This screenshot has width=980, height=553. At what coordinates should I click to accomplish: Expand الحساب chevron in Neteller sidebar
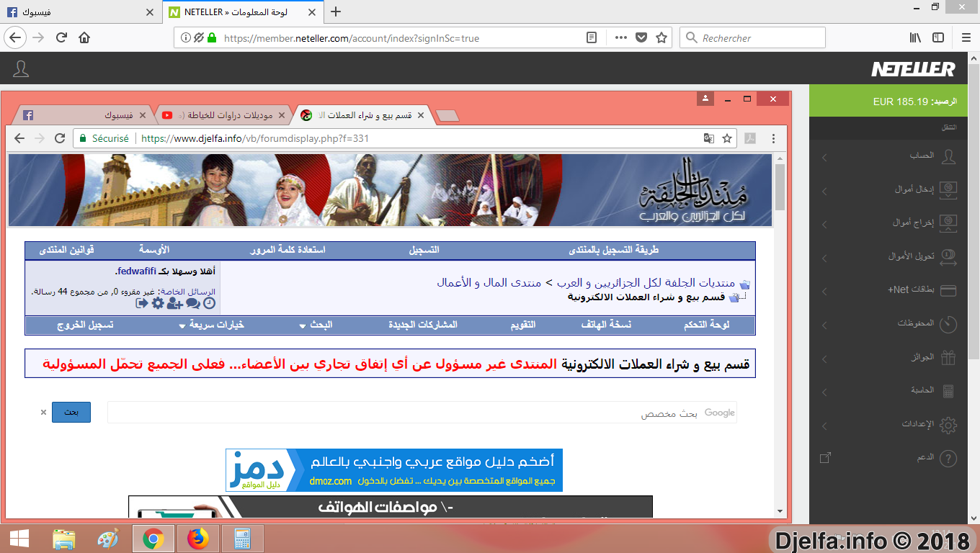click(825, 157)
